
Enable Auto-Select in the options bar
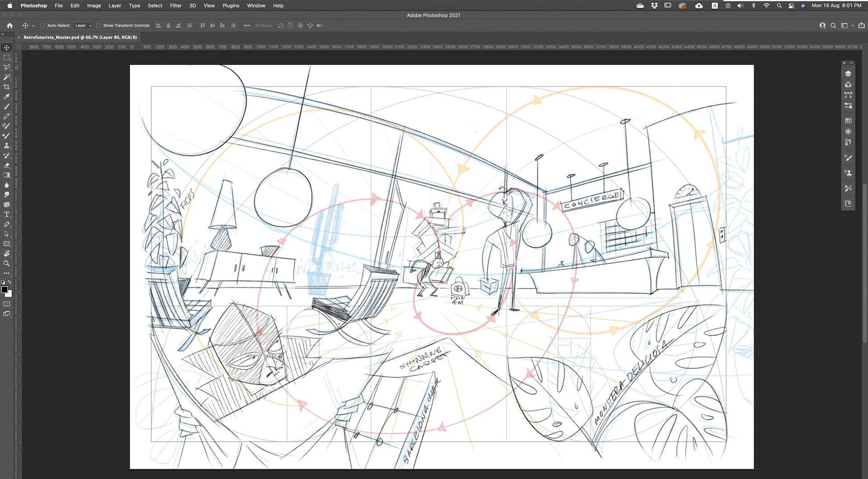click(42, 25)
